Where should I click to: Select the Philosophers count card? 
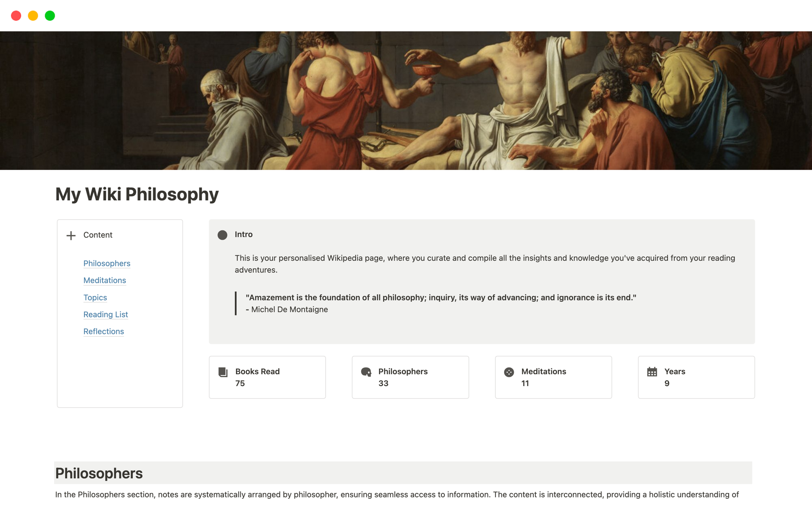point(410,377)
